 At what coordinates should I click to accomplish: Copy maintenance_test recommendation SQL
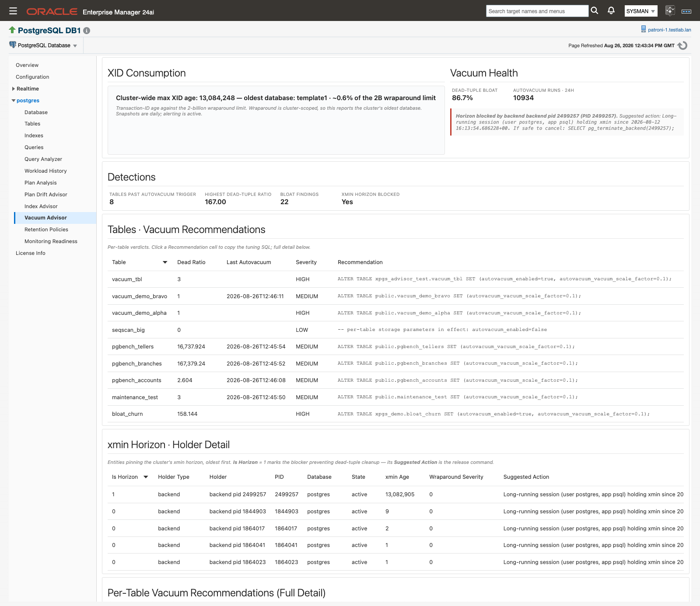click(458, 397)
